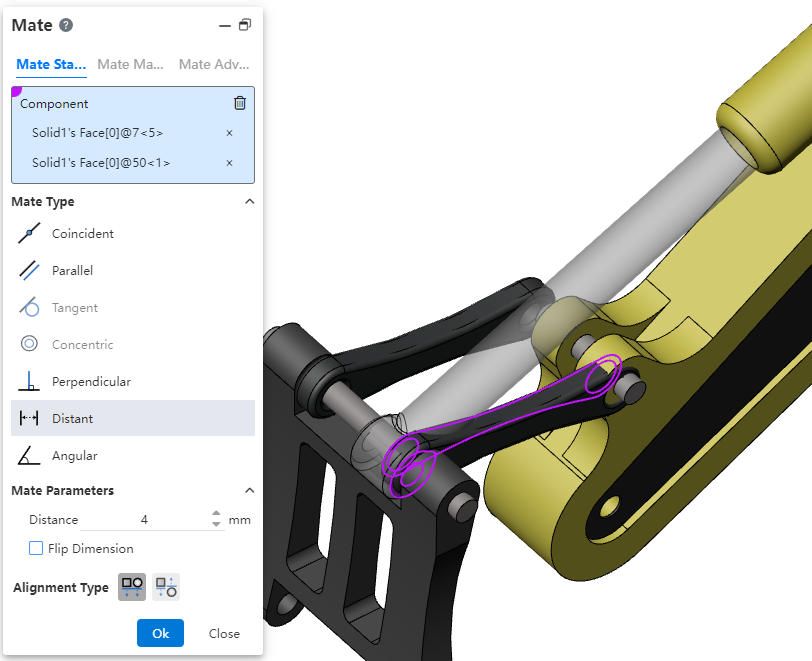
Task: Select the Distant mate icon
Action: pos(29,418)
